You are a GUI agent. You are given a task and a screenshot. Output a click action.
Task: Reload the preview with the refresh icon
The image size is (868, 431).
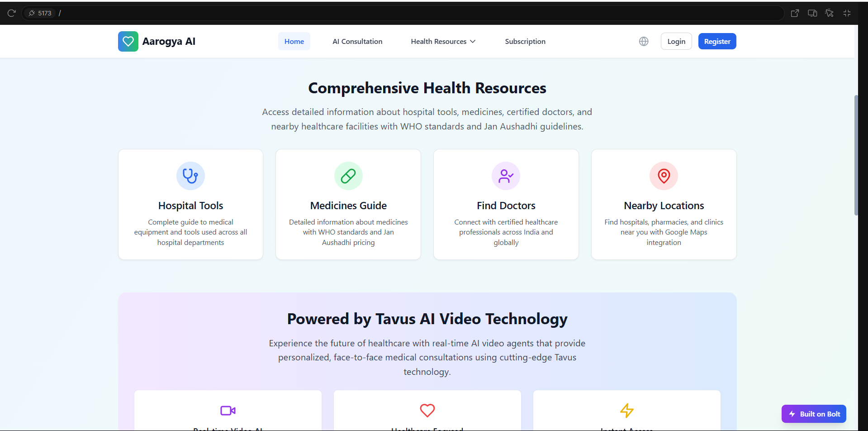[x=11, y=13]
